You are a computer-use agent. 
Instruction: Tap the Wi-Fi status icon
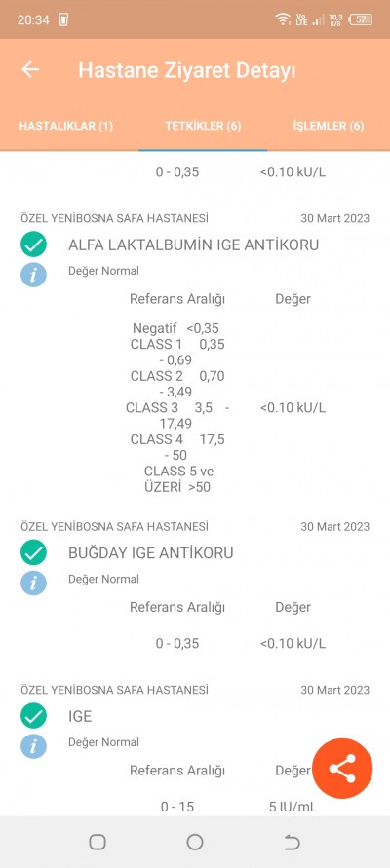(283, 19)
